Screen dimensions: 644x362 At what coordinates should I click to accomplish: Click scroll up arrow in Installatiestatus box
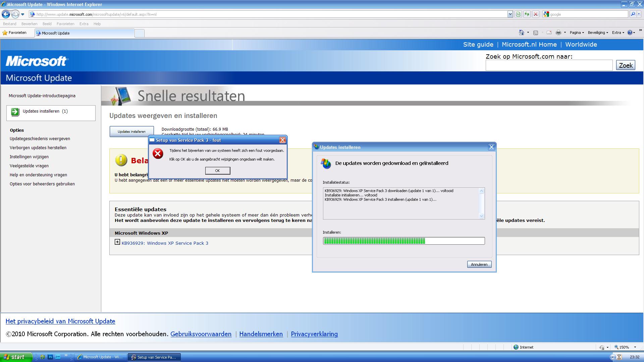482,191
